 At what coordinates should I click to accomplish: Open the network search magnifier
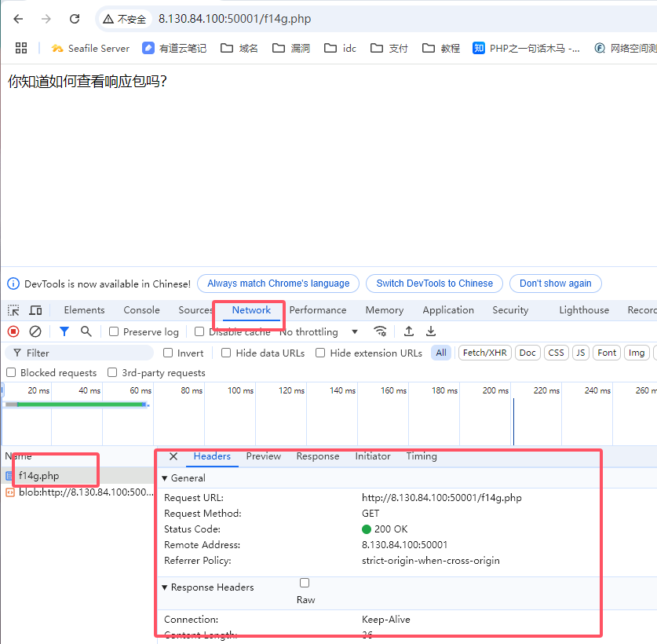(86, 331)
